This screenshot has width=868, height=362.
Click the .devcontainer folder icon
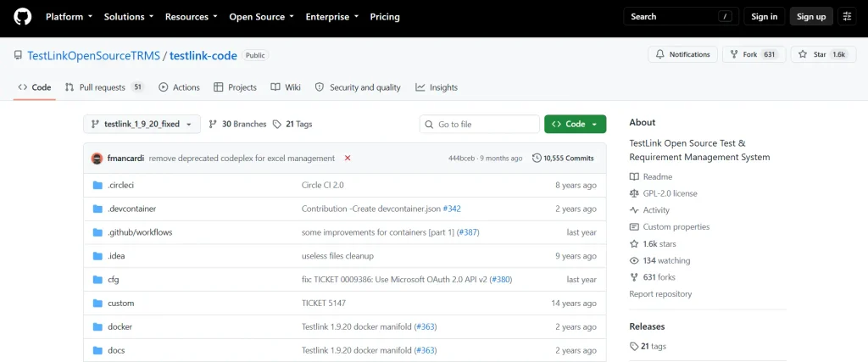click(98, 209)
